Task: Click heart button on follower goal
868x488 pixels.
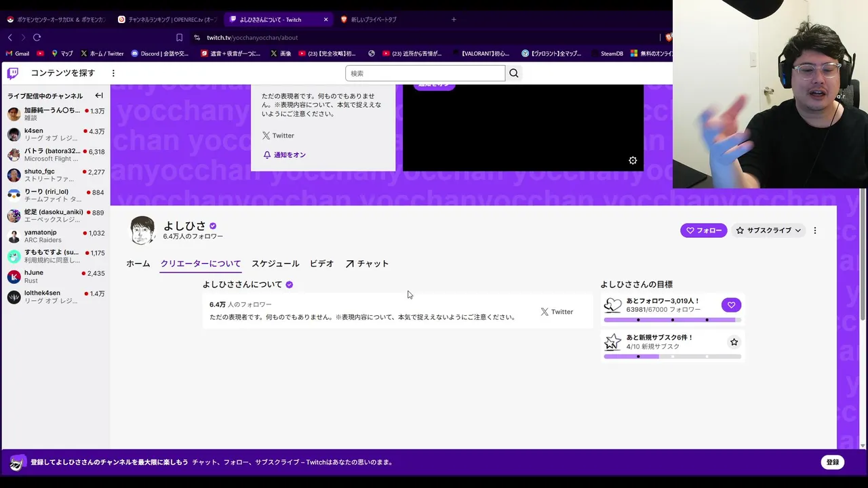Action: [x=731, y=305]
